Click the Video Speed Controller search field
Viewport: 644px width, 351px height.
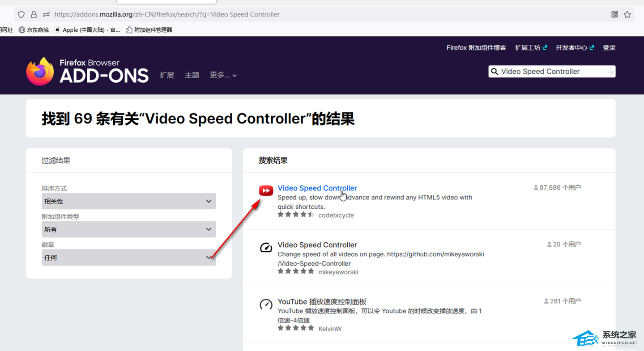click(x=551, y=72)
